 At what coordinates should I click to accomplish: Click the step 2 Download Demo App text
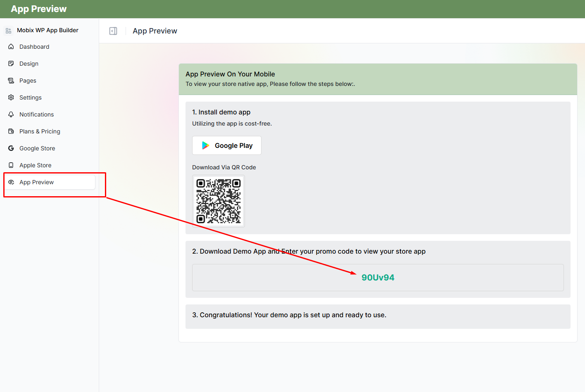309,252
